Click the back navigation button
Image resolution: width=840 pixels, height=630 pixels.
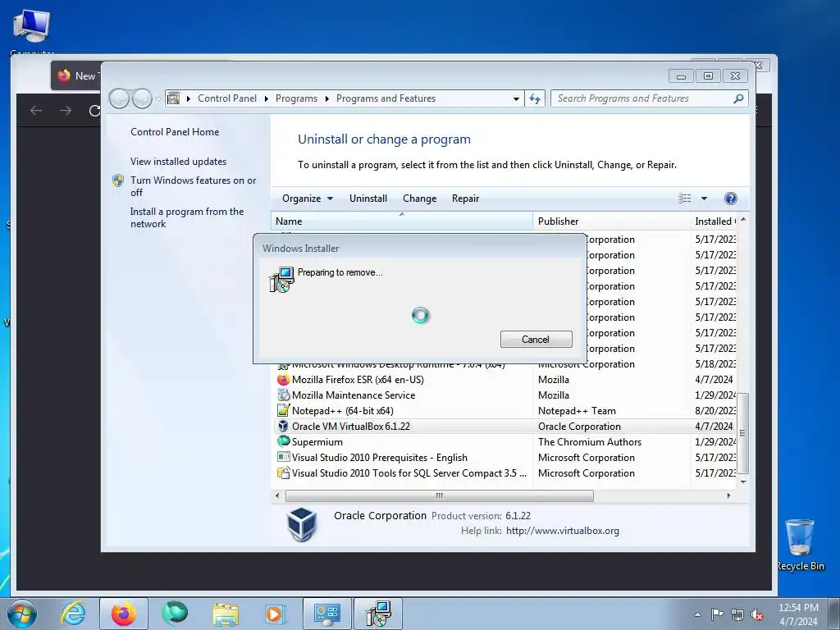pyautogui.click(x=119, y=98)
